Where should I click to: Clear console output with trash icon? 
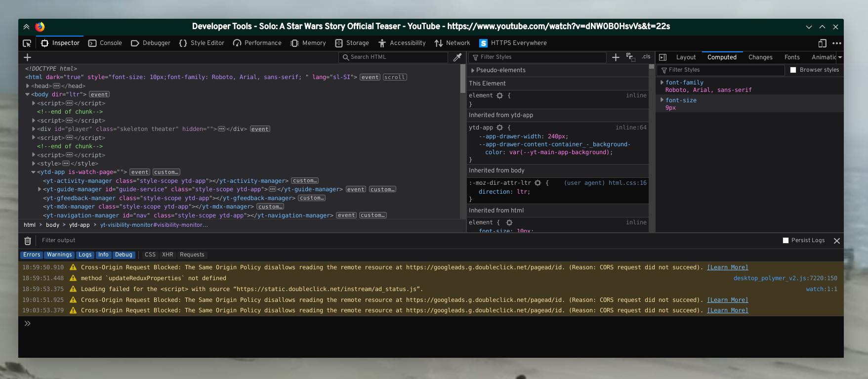pyautogui.click(x=28, y=241)
